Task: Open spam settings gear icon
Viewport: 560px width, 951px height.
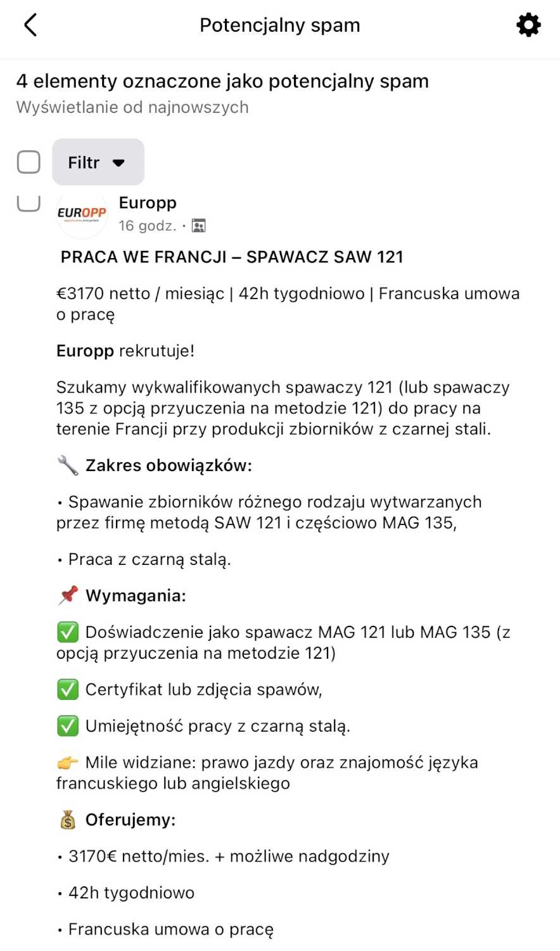Action: pyautogui.click(x=528, y=25)
